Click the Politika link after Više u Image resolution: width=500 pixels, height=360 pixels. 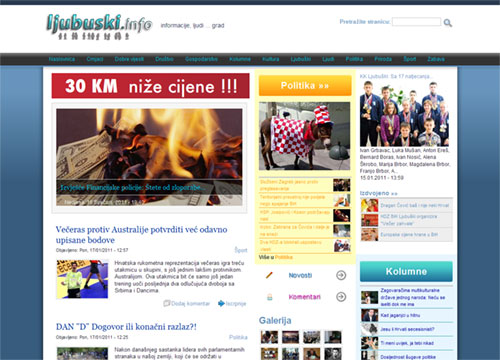tap(284, 257)
